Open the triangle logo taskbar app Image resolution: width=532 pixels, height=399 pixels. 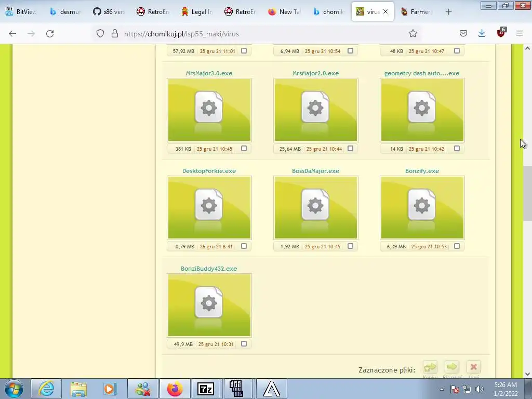[x=272, y=389]
